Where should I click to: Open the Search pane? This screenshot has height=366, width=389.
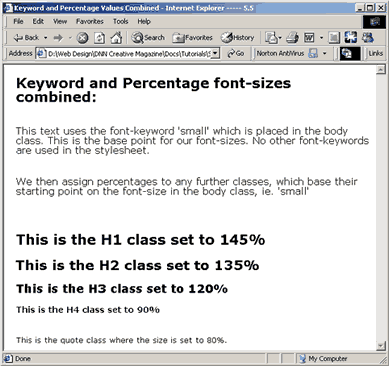[x=148, y=38]
